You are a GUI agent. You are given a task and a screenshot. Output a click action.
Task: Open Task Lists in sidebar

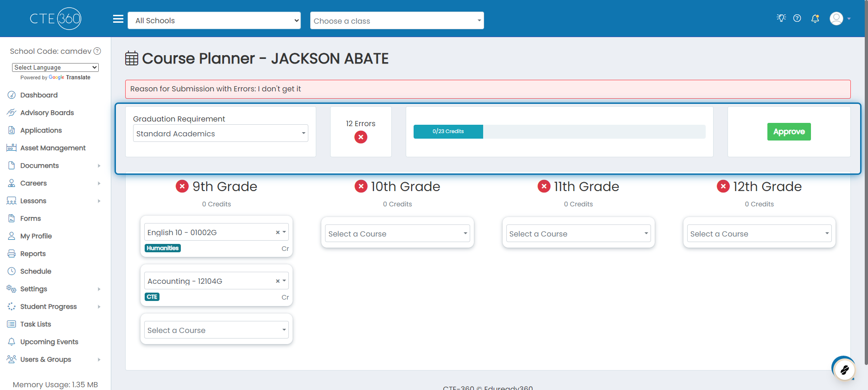coord(36,324)
